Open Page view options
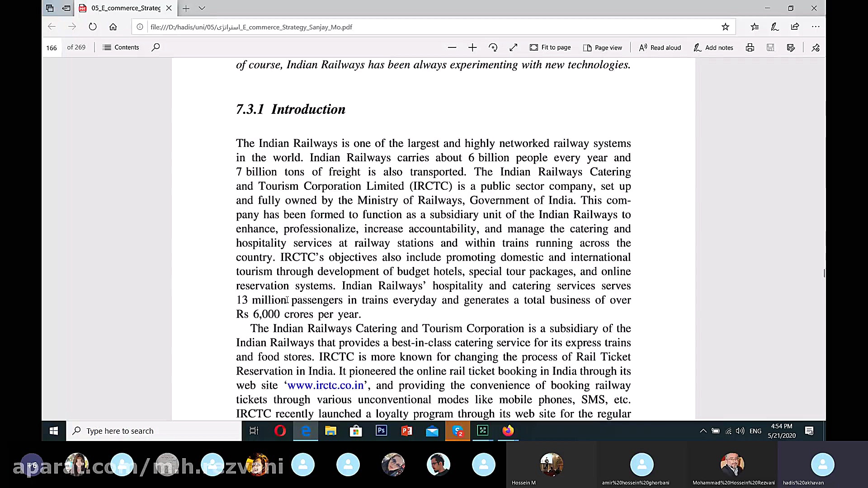Viewport: 868px width, 488px height. pos(603,47)
